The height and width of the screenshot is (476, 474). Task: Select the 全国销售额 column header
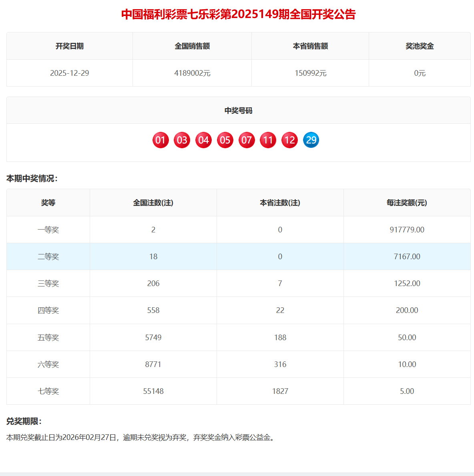192,46
